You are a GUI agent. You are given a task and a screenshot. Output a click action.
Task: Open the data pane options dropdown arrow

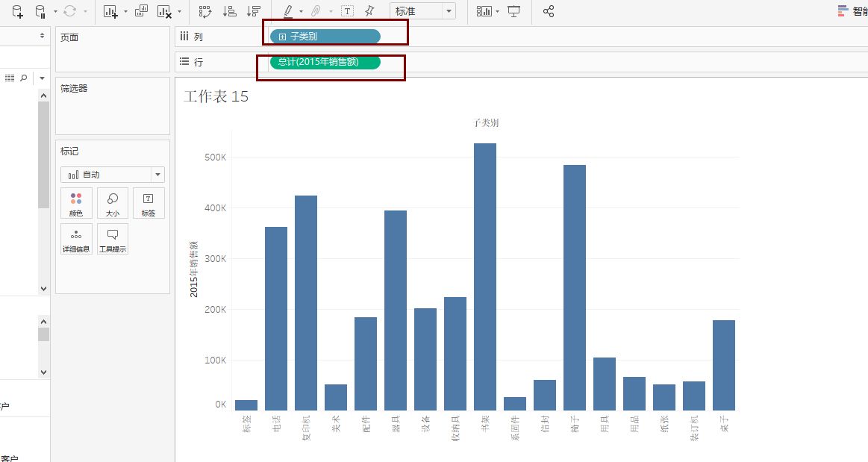(42, 78)
